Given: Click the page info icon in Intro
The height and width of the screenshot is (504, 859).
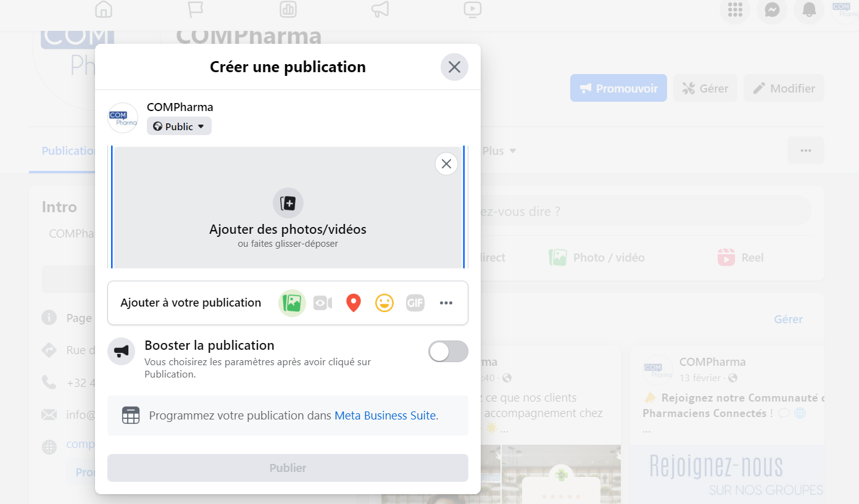Looking at the screenshot, I should (x=49, y=318).
